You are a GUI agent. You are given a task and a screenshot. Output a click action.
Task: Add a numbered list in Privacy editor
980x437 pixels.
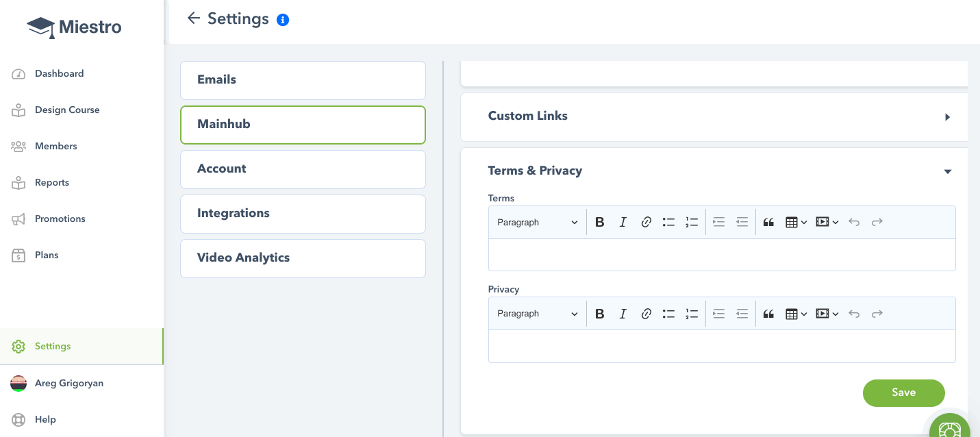click(x=692, y=314)
